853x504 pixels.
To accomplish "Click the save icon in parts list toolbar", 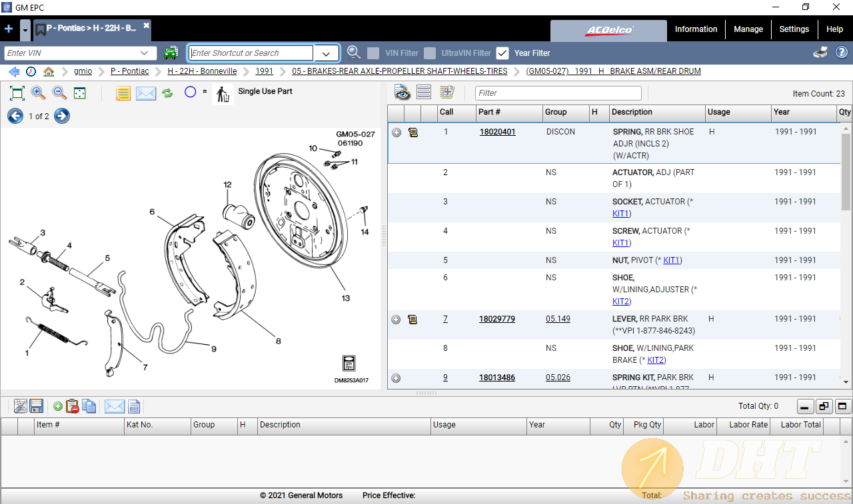I will pyautogui.click(x=37, y=406).
